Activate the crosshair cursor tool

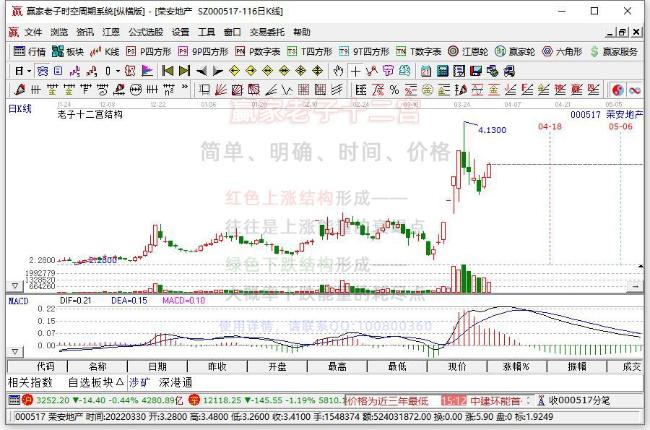click(x=355, y=71)
